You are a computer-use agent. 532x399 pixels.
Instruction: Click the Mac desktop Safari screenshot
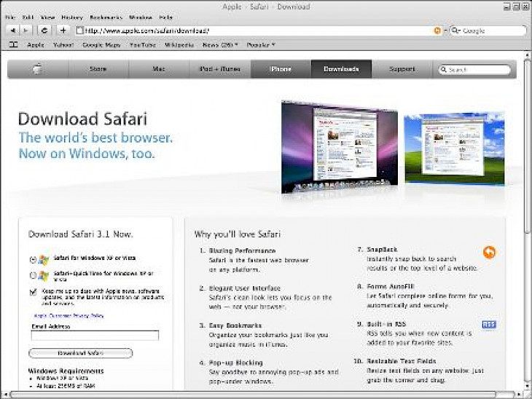pos(340,146)
